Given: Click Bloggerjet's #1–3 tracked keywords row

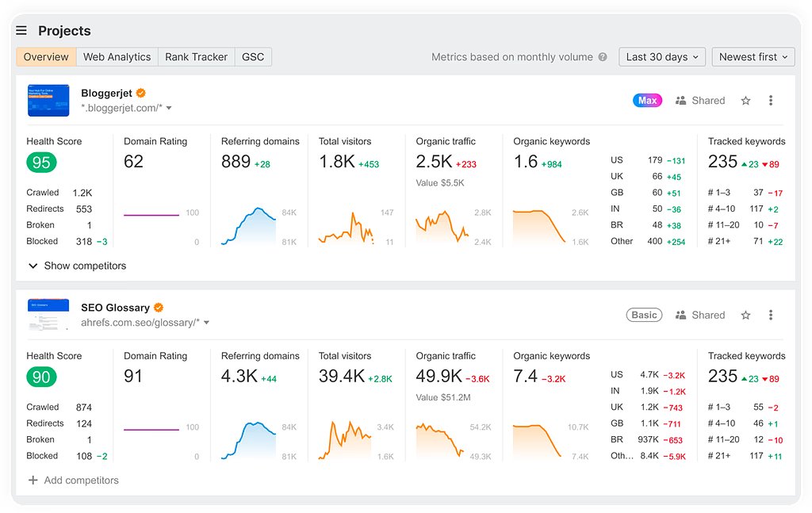Looking at the screenshot, I should point(745,193).
